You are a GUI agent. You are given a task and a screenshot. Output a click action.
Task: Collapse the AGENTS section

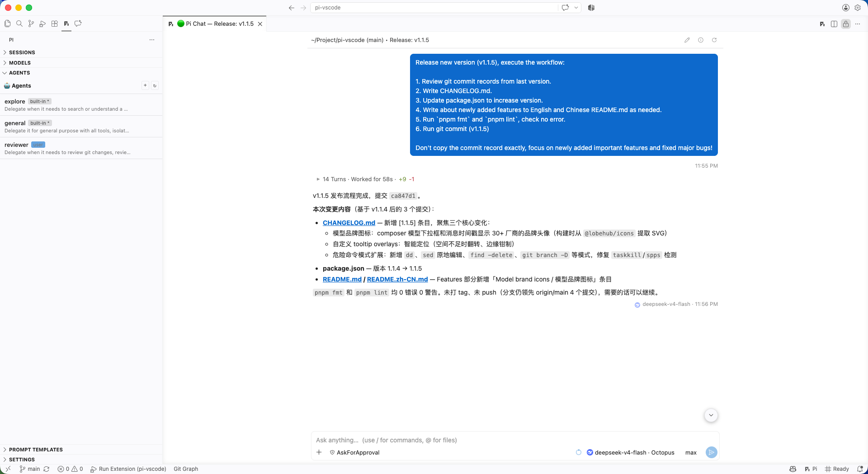tap(81, 73)
